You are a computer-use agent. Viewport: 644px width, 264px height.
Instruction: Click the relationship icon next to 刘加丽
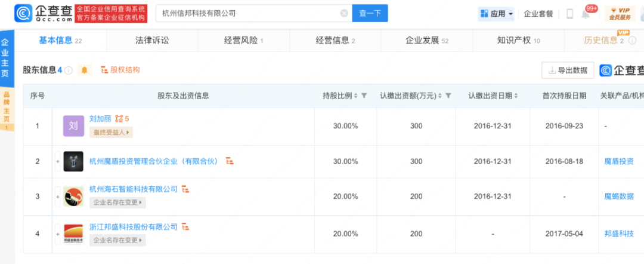(119, 119)
